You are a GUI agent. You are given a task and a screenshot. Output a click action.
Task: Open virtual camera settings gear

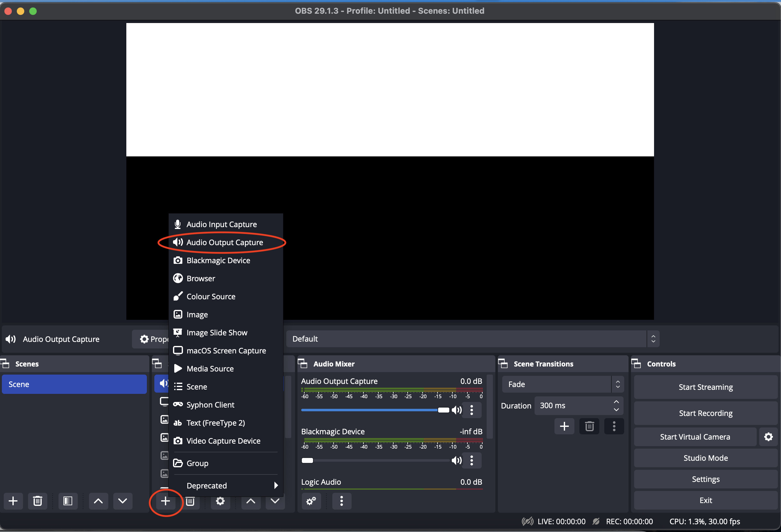[x=768, y=437]
